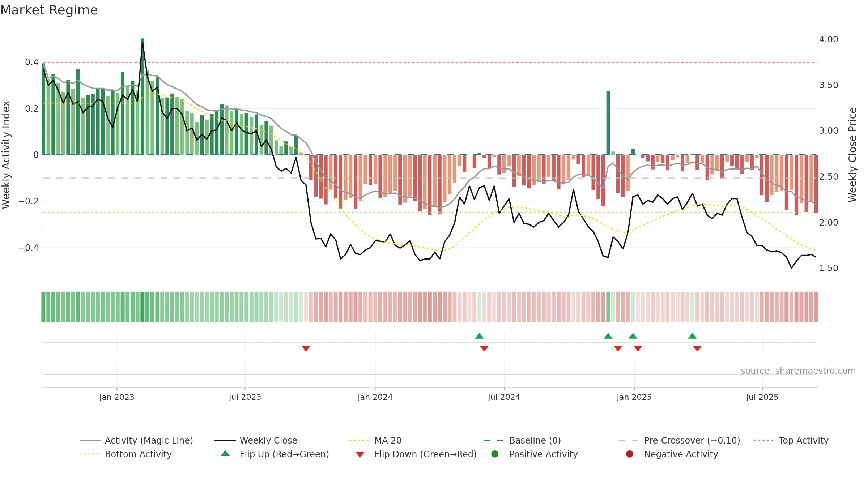Viewport: 868px width, 488px height.
Task: Click the last red Flip Down marker in 2025
Action: point(697,348)
